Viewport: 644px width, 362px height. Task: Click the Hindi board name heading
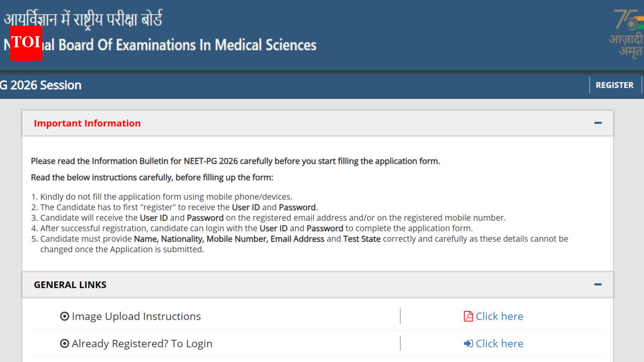pos(83,19)
